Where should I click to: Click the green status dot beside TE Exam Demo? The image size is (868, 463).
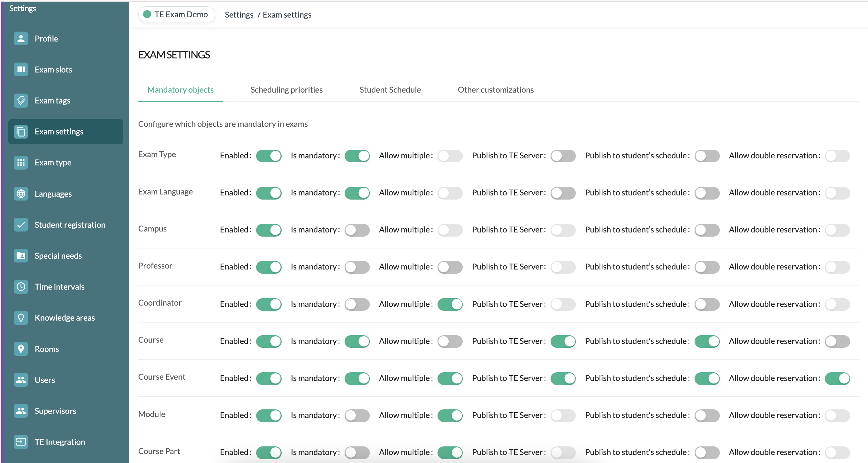[147, 14]
